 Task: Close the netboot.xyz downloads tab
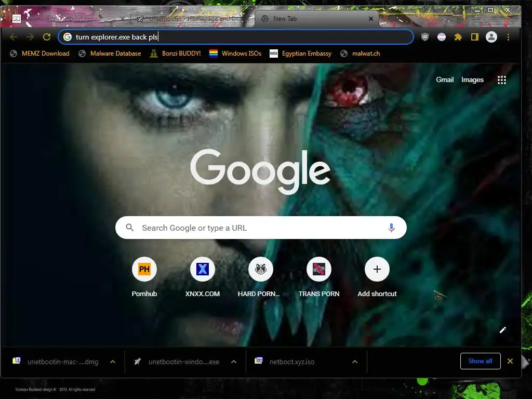[122, 19]
